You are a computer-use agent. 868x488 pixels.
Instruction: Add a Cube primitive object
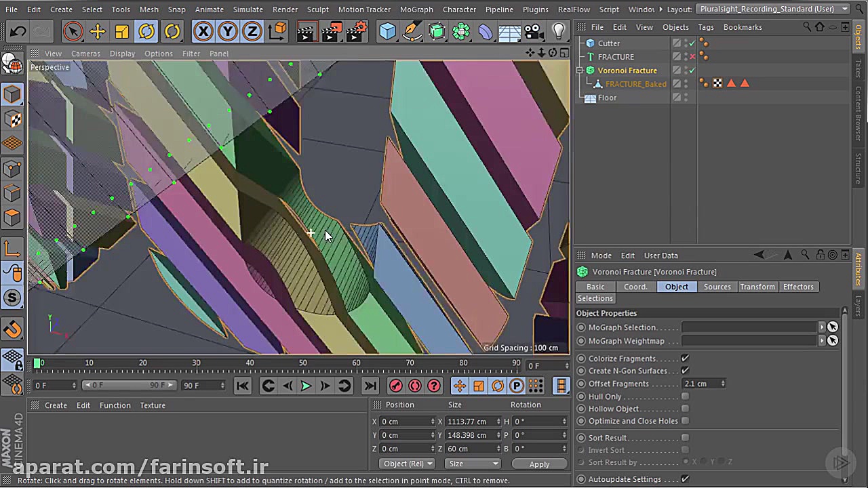point(387,31)
